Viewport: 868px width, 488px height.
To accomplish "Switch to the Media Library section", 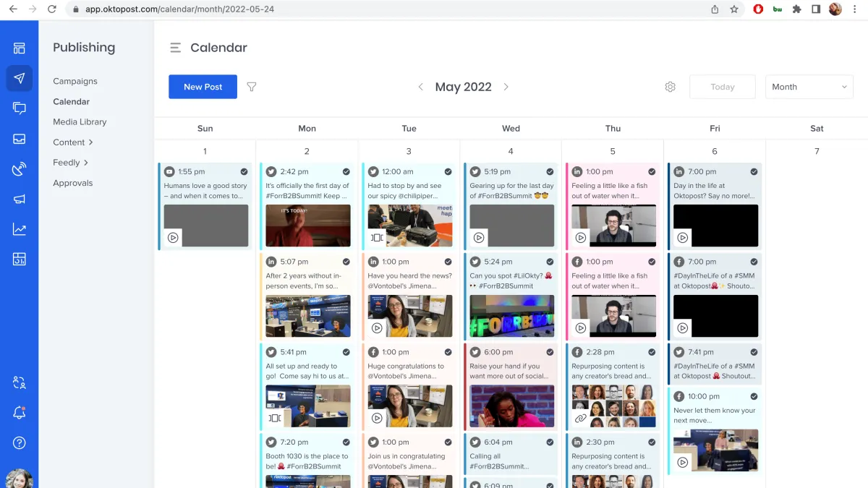I will coord(80,121).
